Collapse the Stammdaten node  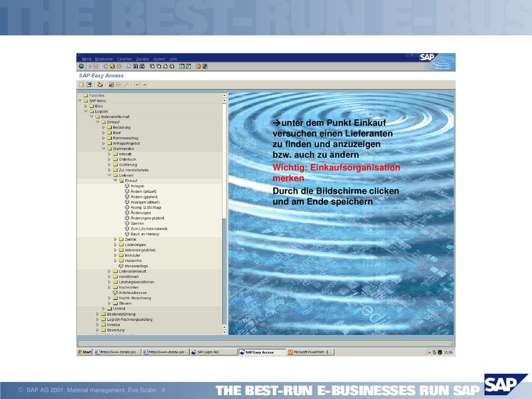(103, 149)
